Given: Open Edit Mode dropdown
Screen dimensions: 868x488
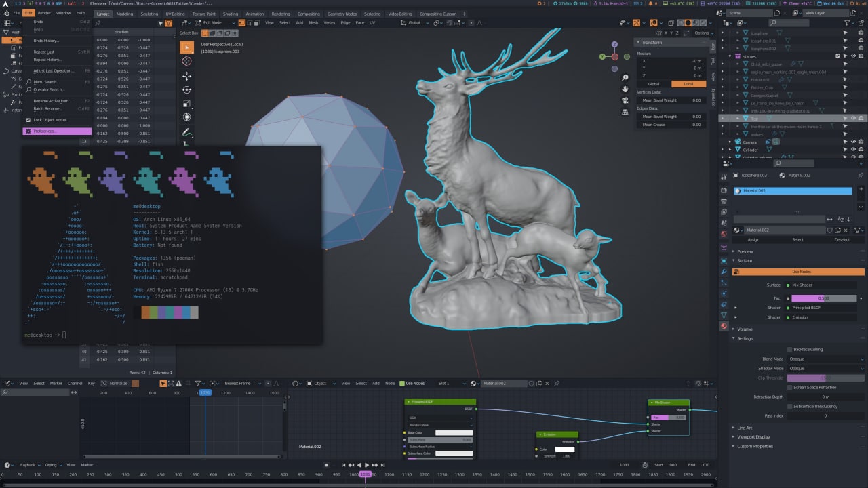Looking at the screenshot, I should point(216,23).
